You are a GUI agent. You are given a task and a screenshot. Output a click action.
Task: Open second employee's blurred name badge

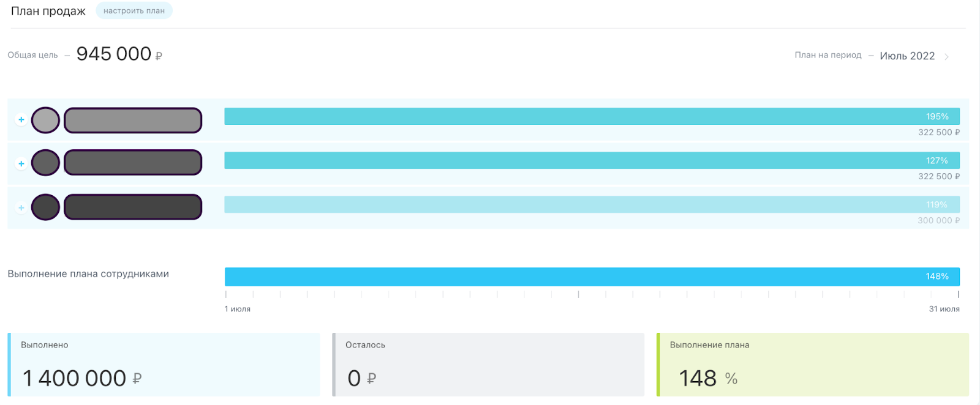tap(133, 163)
